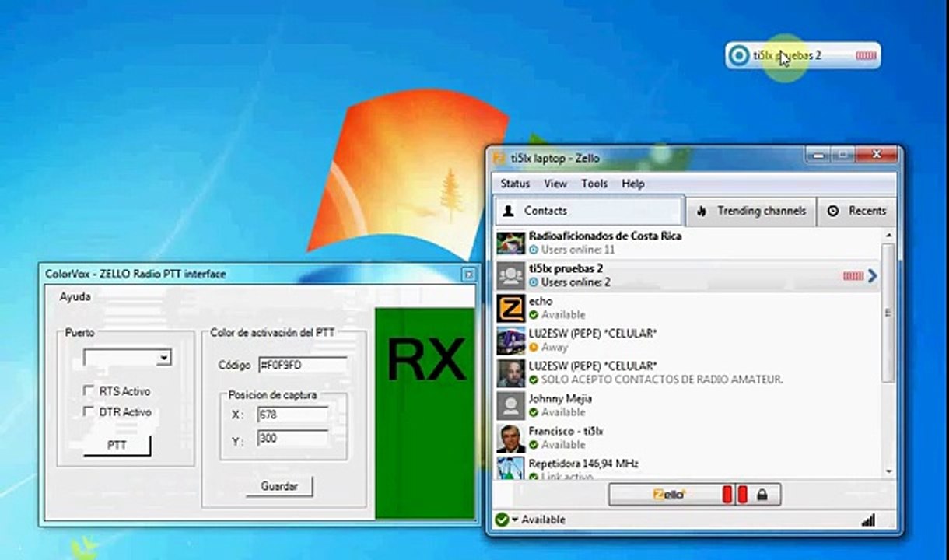Open the Tools menu in Zello
949x560 pixels.
pyautogui.click(x=594, y=184)
